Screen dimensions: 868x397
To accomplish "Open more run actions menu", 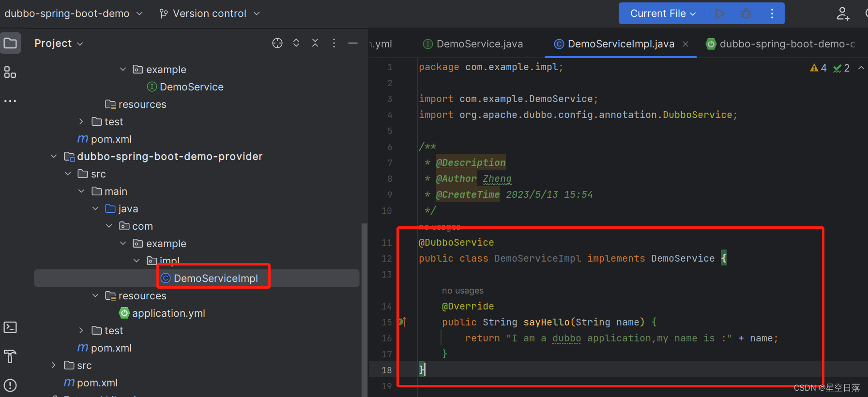I will [772, 14].
